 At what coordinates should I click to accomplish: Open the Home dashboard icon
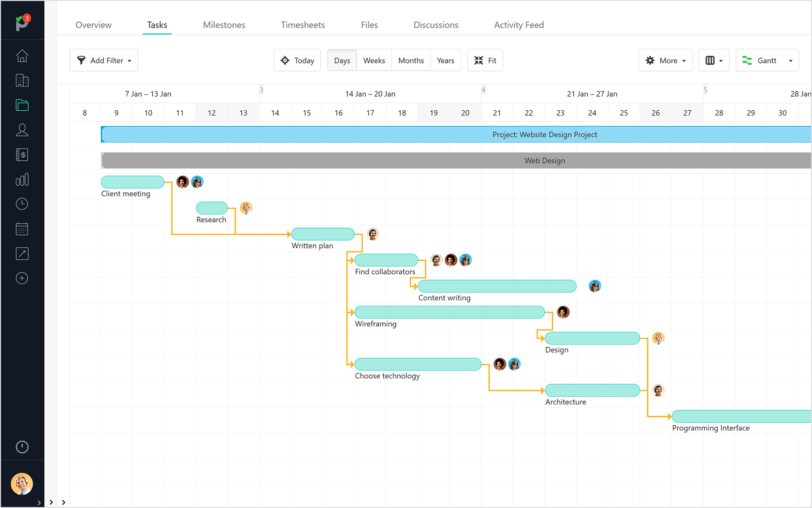(22, 56)
